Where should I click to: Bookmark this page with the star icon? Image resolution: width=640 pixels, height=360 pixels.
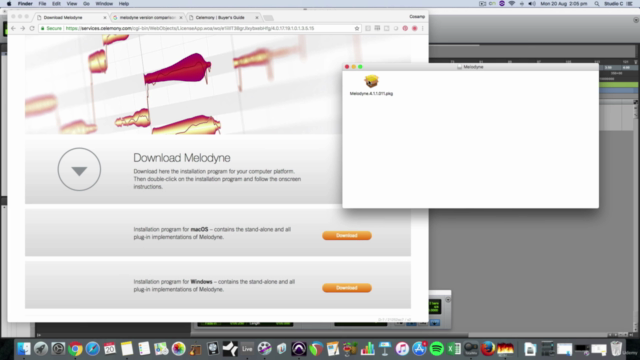[x=357, y=28]
